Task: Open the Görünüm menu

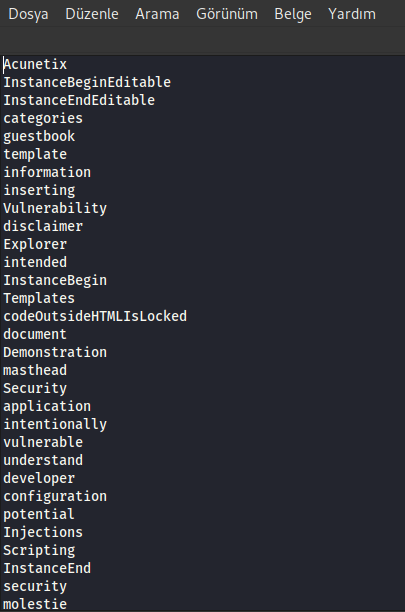Action: pyautogui.click(x=227, y=14)
